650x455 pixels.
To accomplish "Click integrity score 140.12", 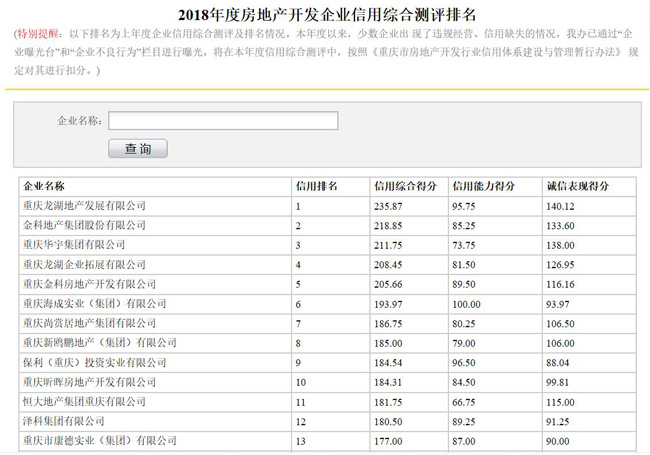I will tap(560, 206).
